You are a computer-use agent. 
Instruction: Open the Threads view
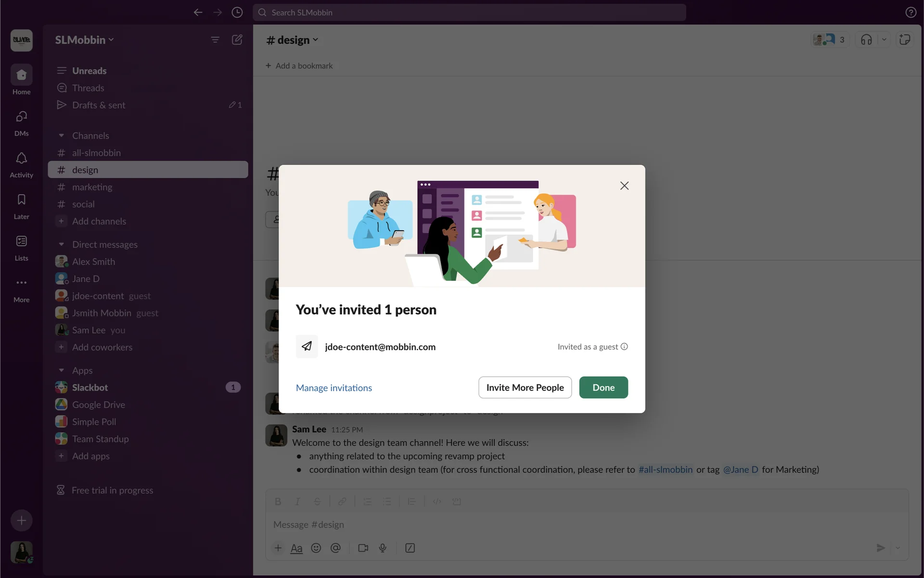point(88,88)
